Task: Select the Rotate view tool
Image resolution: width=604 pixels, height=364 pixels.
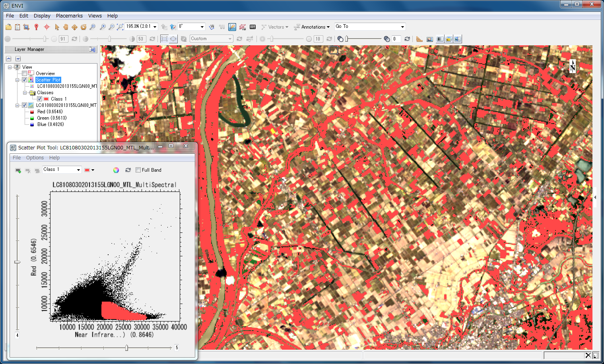Action: coord(84,27)
